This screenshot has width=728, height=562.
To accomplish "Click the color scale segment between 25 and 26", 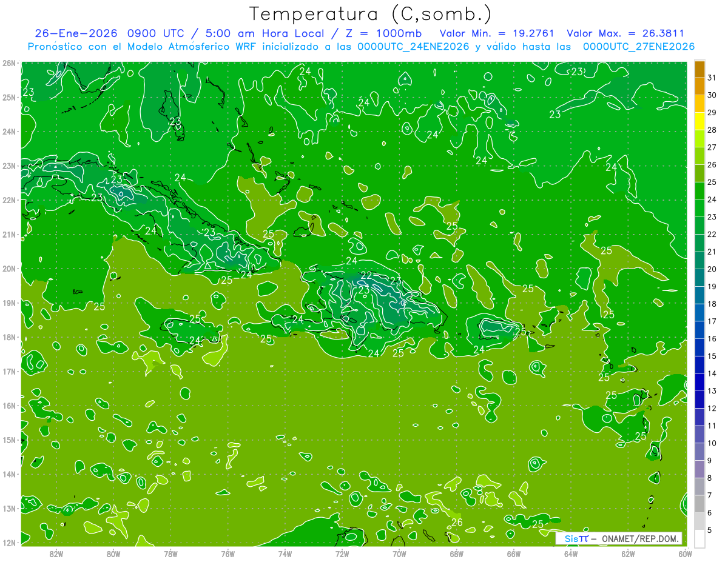I will point(699,173).
